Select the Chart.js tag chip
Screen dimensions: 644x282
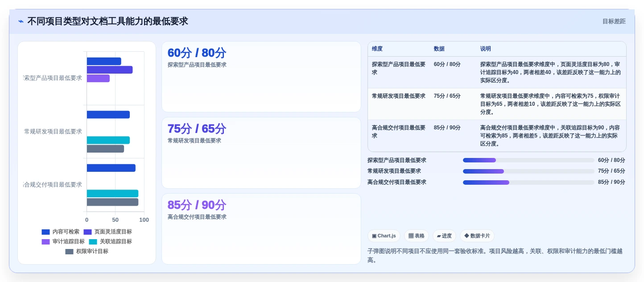click(x=384, y=236)
